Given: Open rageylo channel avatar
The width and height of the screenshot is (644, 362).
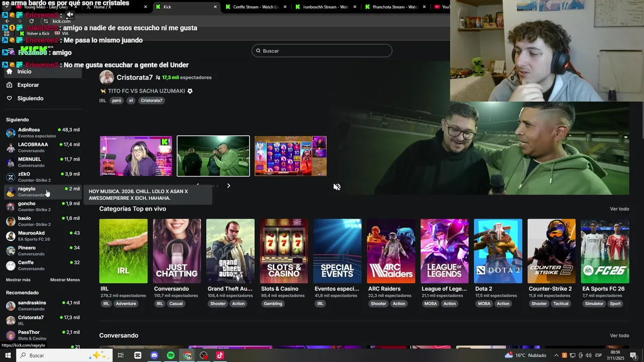Looking at the screenshot, I should [x=11, y=192].
